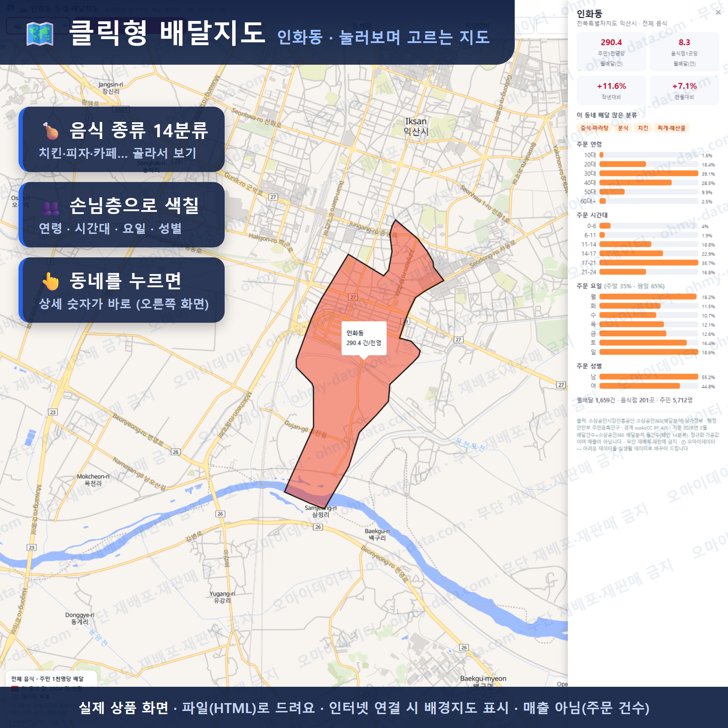Close the 인화동 detail panel

click(718, 12)
